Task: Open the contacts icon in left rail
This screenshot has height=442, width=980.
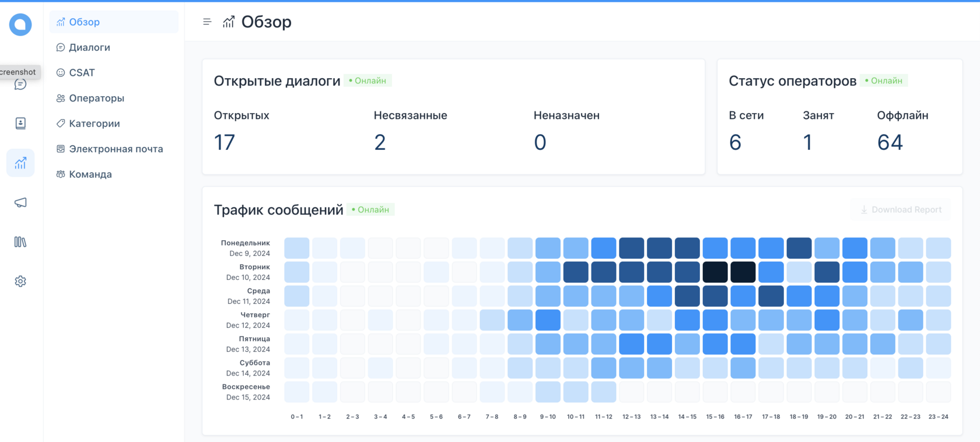Action: (x=20, y=123)
